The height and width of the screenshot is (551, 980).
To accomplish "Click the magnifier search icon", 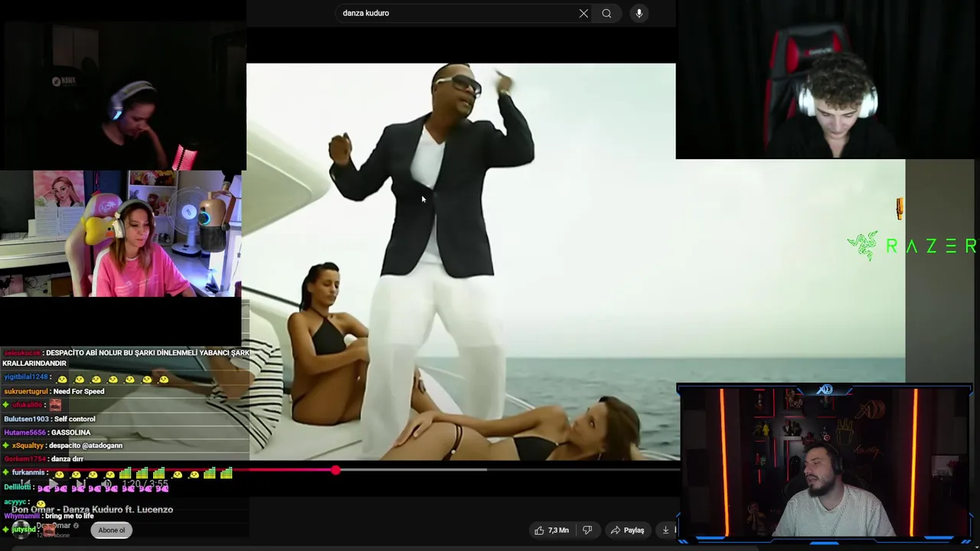I will click(x=606, y=13).
